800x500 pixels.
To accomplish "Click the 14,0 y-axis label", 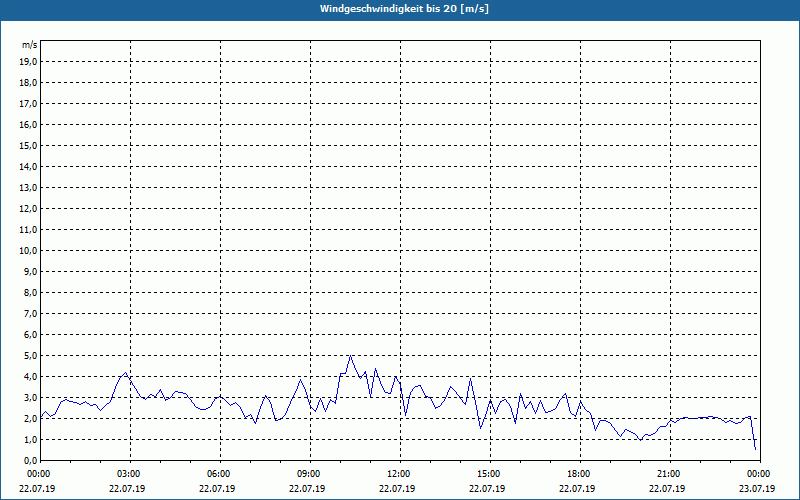I will [x=28, y=166].
